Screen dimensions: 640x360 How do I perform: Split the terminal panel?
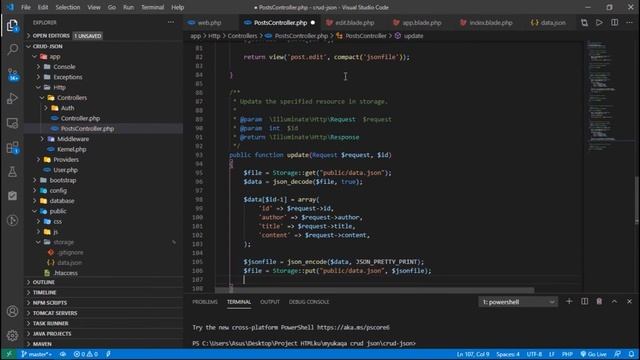(584, 302)
